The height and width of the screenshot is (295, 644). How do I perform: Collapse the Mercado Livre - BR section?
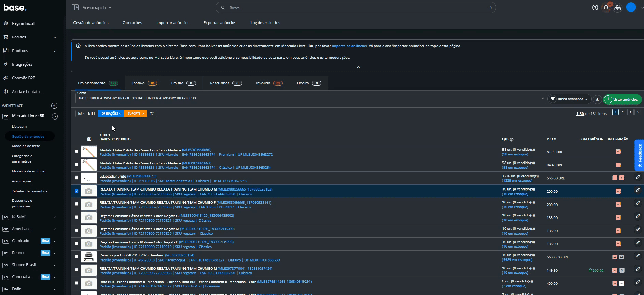pyautogui.click(x=55, y=116)
